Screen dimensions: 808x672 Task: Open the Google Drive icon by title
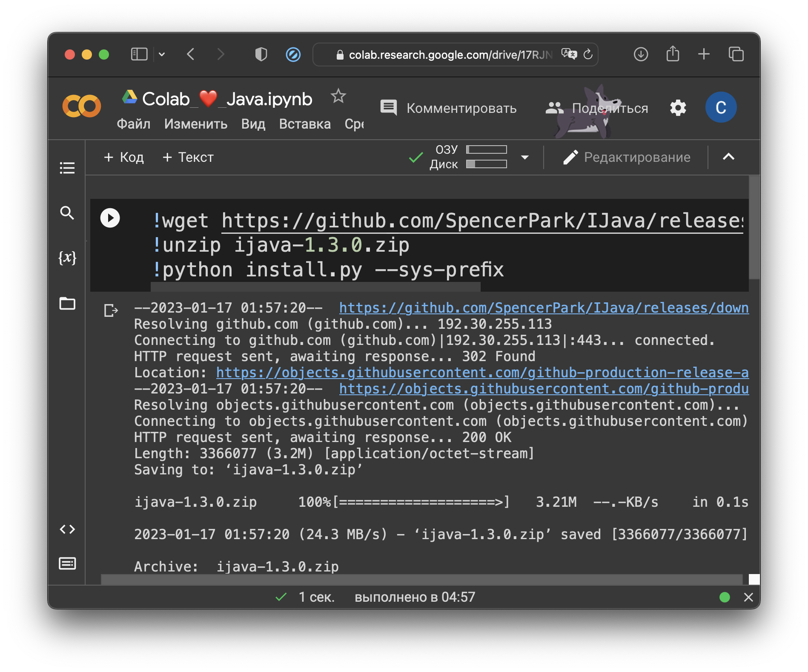pyautogui.click(x=129, y=97)
